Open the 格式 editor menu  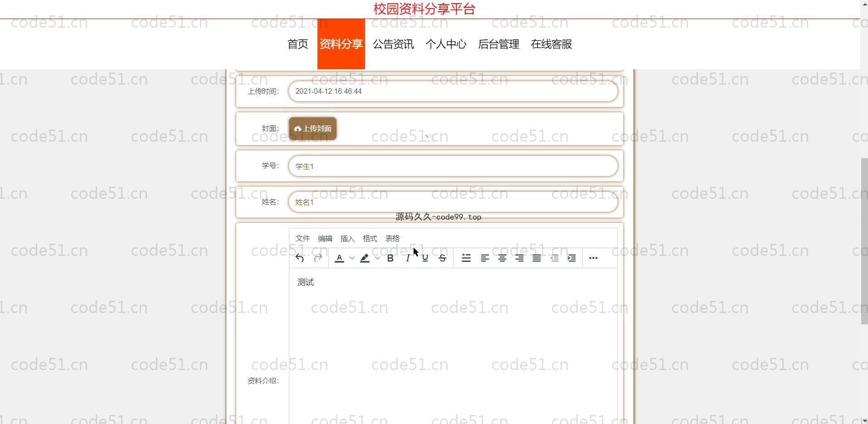pos(370,238)
